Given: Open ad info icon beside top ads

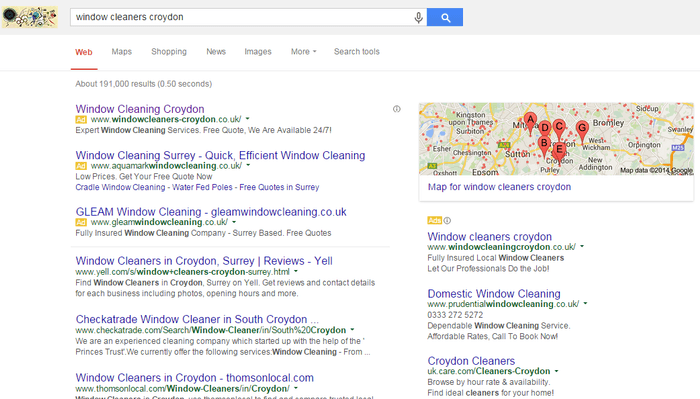Looking at the screenshot, I should (396, 109).
